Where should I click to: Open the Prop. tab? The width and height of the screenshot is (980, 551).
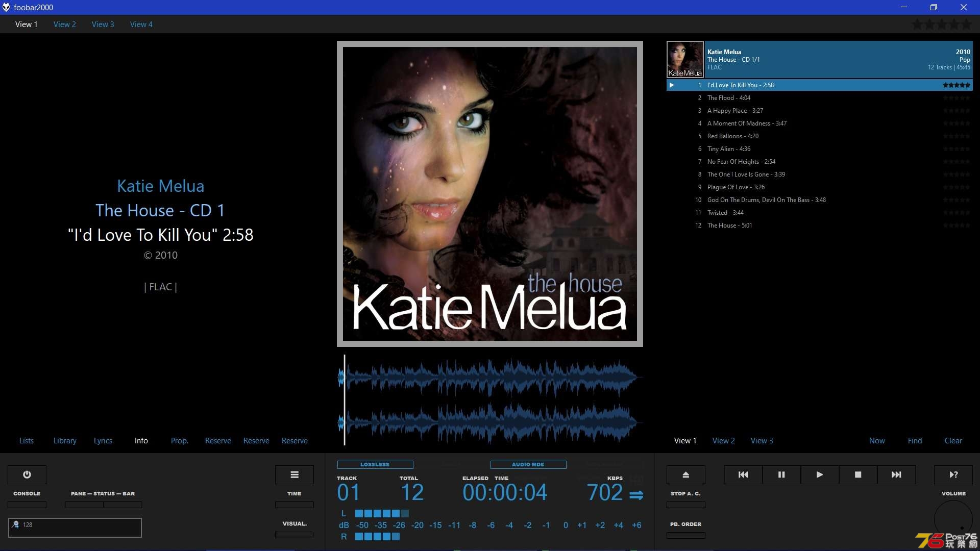[x=180, y=440]
